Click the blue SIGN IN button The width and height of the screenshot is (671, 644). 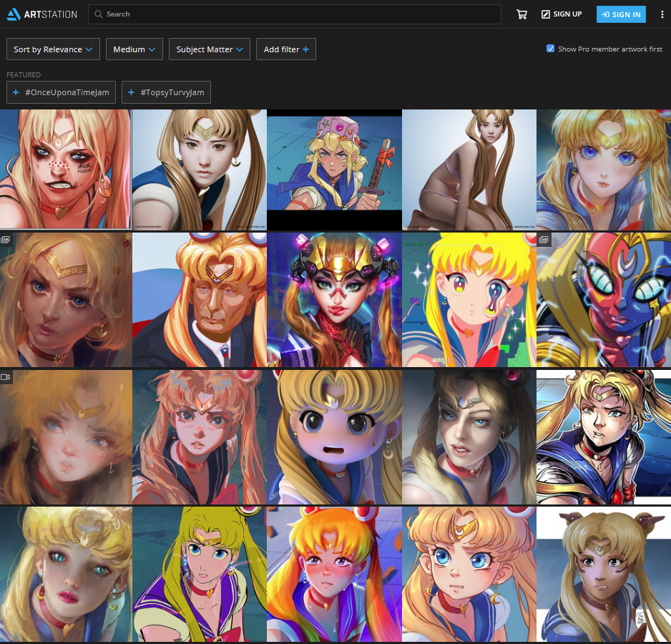(x=621, y=14)
